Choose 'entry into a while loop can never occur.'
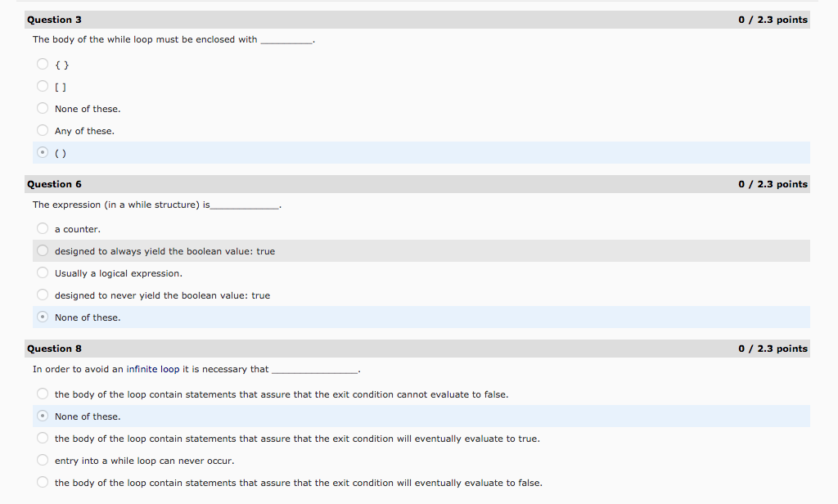 pos(43,461)
